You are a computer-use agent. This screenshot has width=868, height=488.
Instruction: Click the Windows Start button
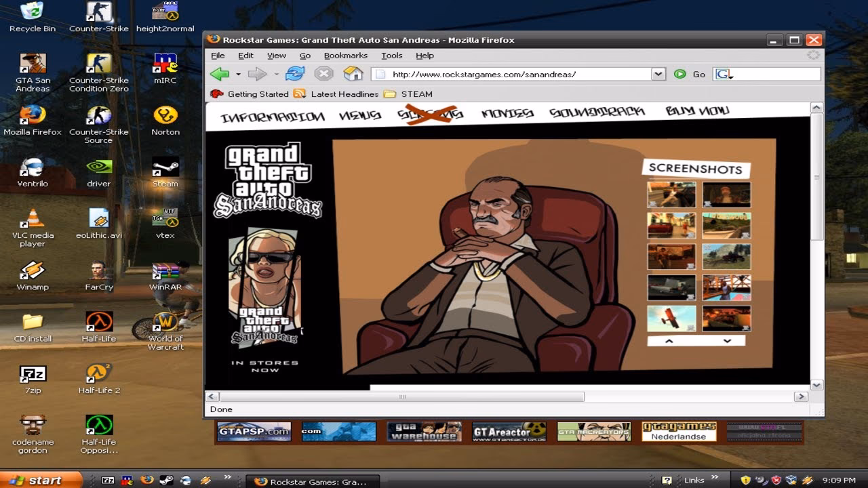(x=41, y=480)
